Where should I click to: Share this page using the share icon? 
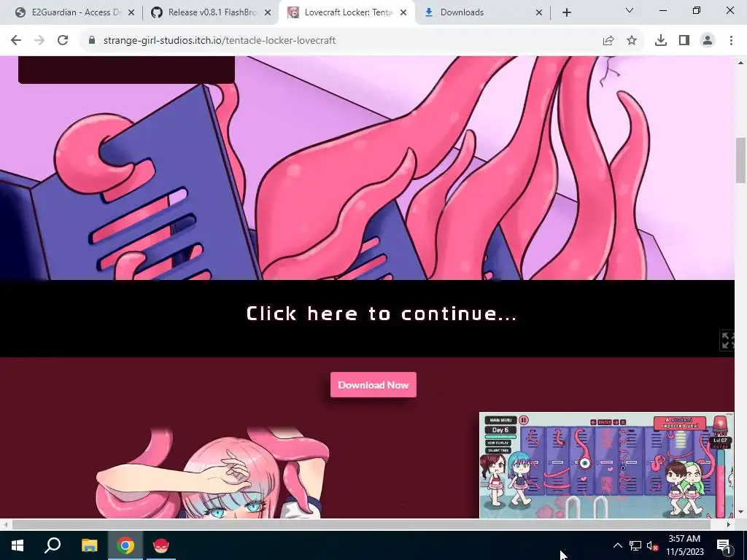pos(608,41)
